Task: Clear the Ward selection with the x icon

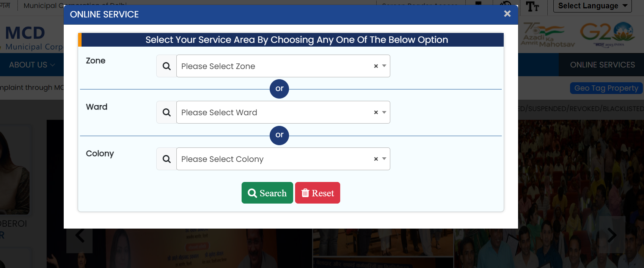Action: (x=376, y=113)
